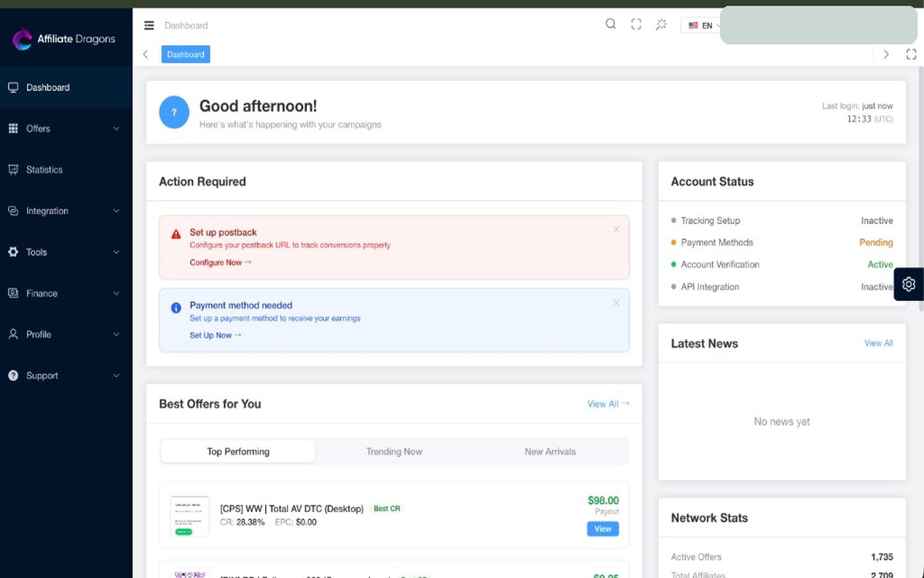924x578 pixels.
Task: Dismiss the Set up postback alert
Action: click(616, 229)
